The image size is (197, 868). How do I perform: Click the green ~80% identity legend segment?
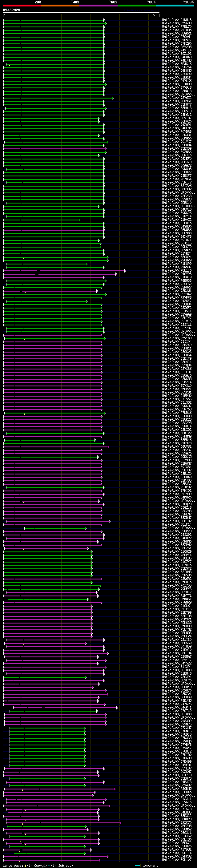point(137,6)
